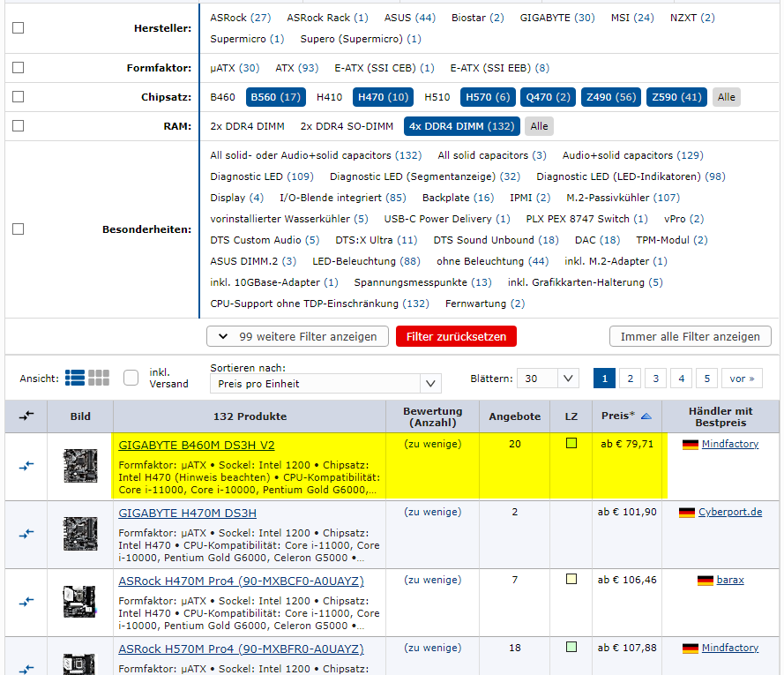The height and width of the screenshot is (675, 784).
Task: Open GIGABYTE H470M DS3H product link
Action: [188, 514]
